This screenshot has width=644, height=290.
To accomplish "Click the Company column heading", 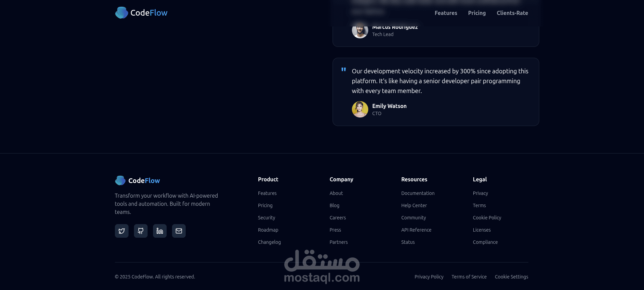I will tap(341, 179).
